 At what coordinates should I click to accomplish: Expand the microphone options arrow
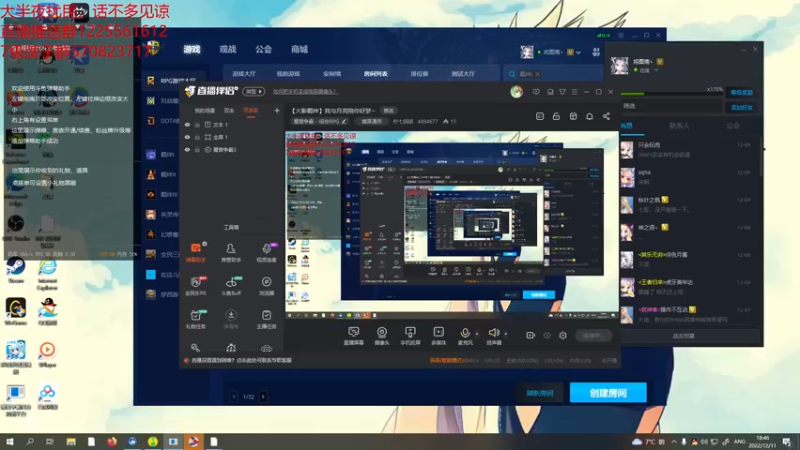pyautogui.click(x=477, y=333)
